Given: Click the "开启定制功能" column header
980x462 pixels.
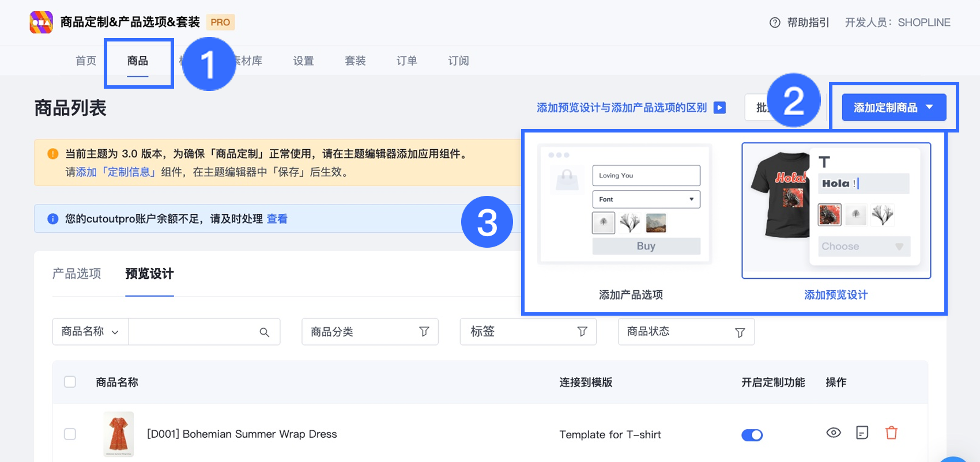Looking at the screenshot, I should tap(773, 383).
